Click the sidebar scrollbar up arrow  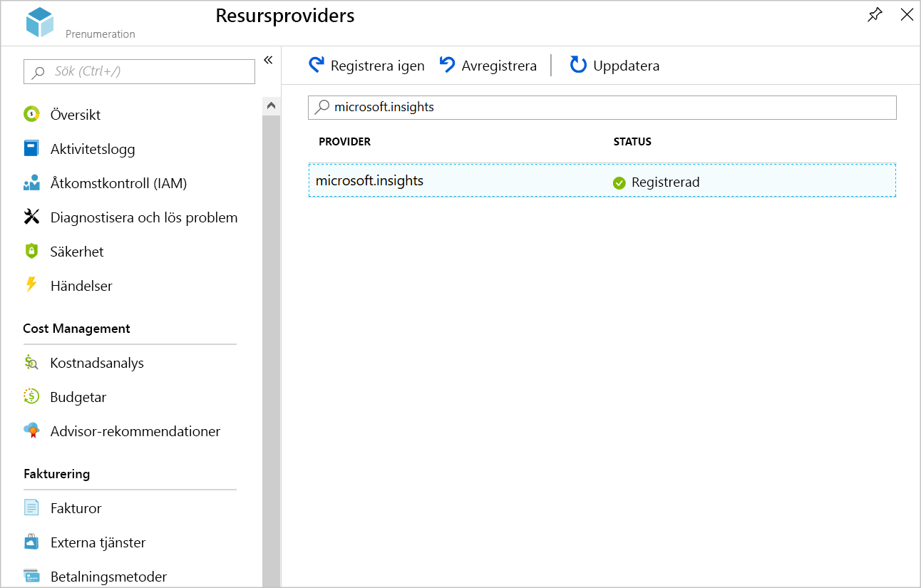point(271,105)
